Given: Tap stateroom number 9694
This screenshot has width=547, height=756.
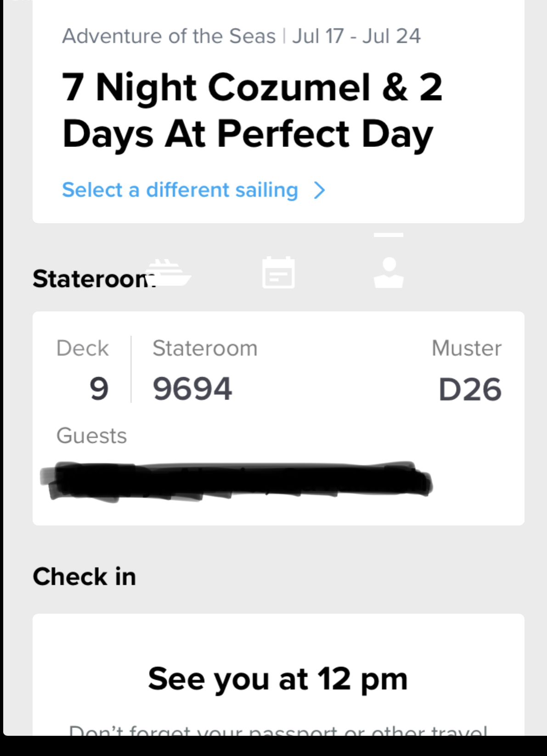Looking at the screenshot, I should [192, 389].
